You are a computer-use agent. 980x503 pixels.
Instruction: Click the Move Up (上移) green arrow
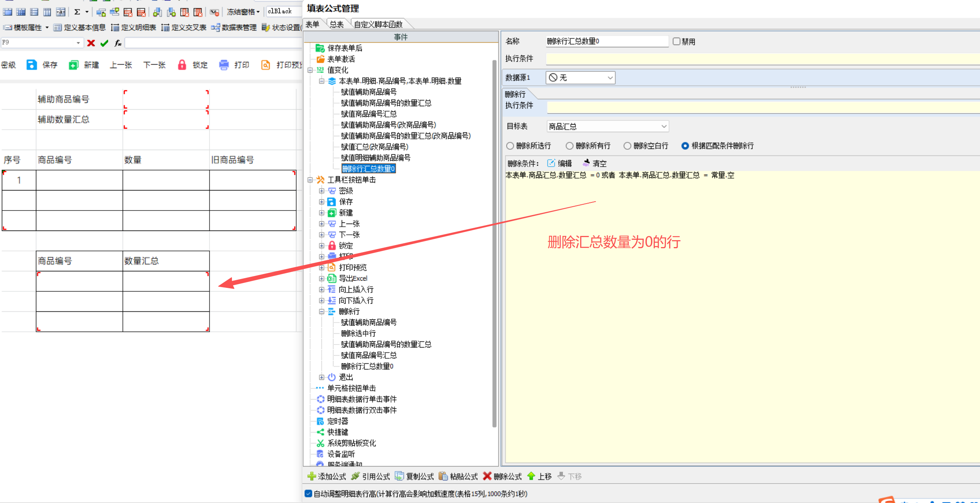531,476
